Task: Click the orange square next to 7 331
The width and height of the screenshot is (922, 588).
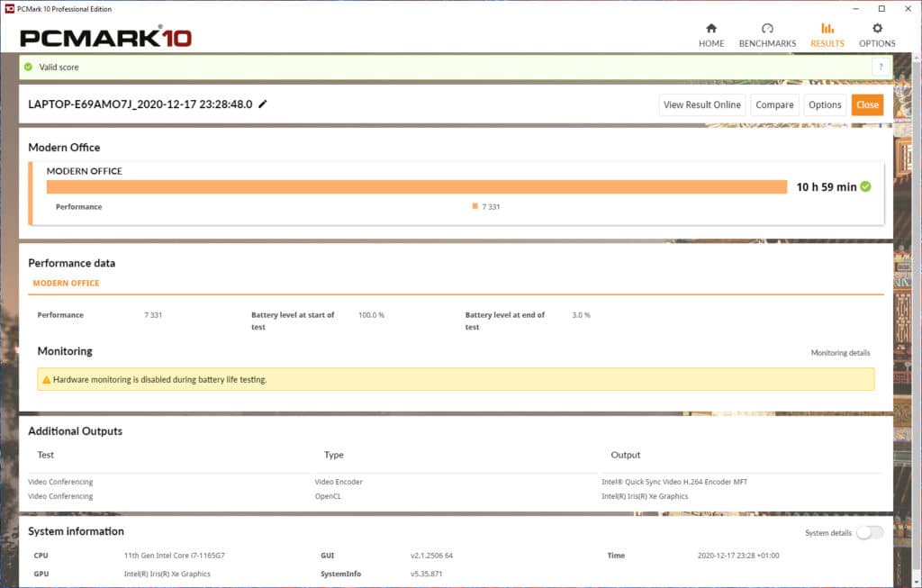Action: point(475,206)
